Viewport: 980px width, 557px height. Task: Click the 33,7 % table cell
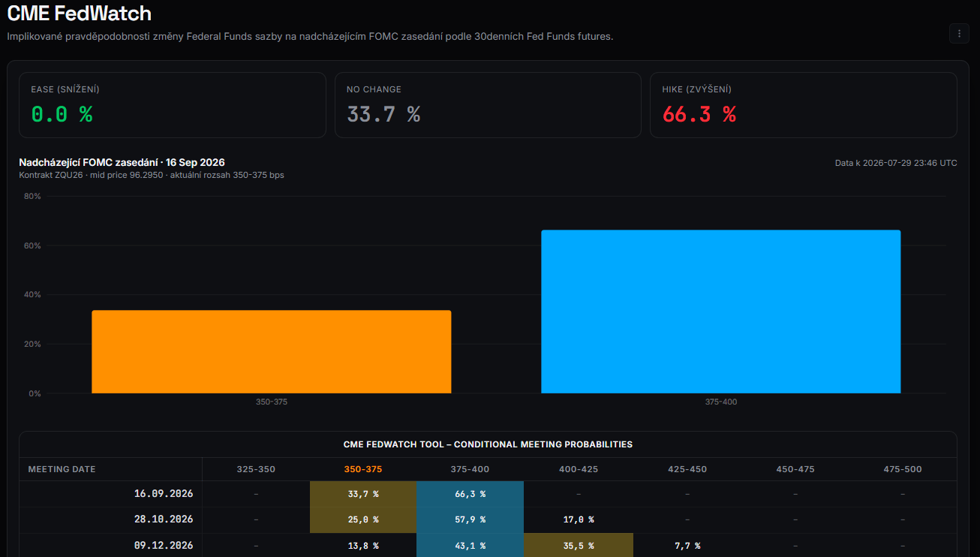[x=363, y=494]
